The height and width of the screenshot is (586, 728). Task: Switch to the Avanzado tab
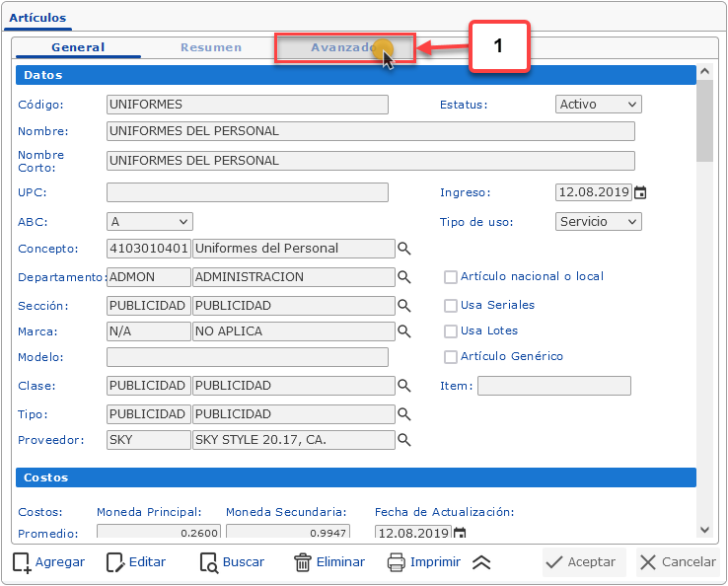(344, 47)
